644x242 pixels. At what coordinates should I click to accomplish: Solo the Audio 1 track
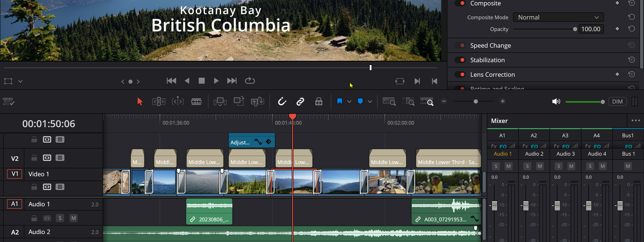pyautogui.click(x=60, y=218)
